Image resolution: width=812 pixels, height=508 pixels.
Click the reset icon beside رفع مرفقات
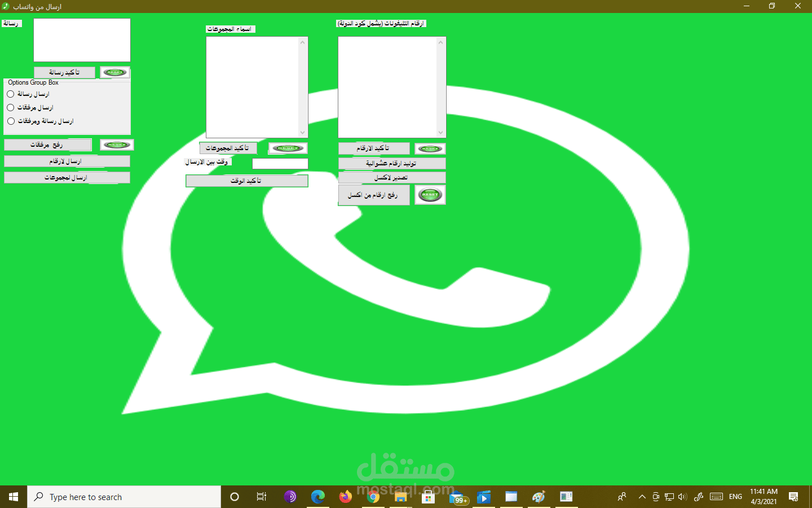(117, 145)
